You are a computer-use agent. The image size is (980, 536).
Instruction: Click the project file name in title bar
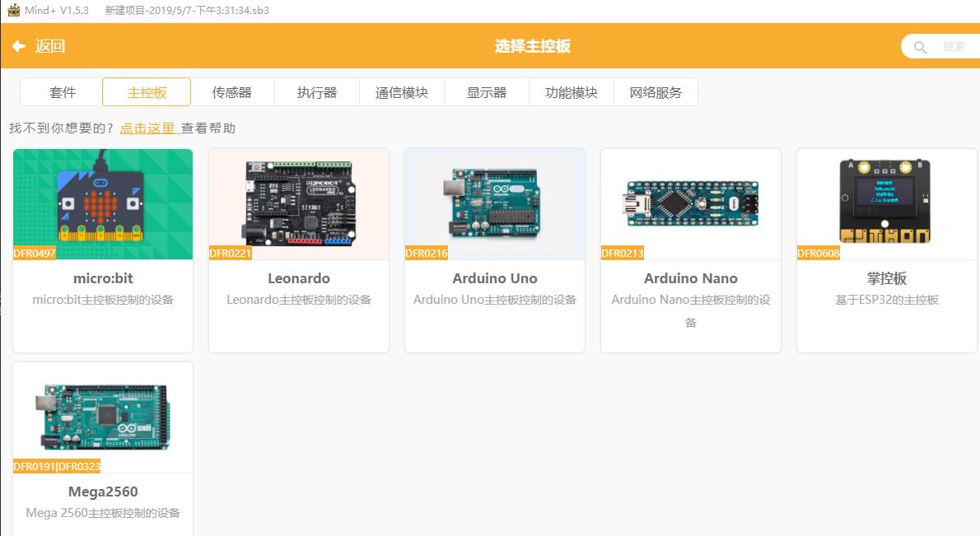pos(187,10)
